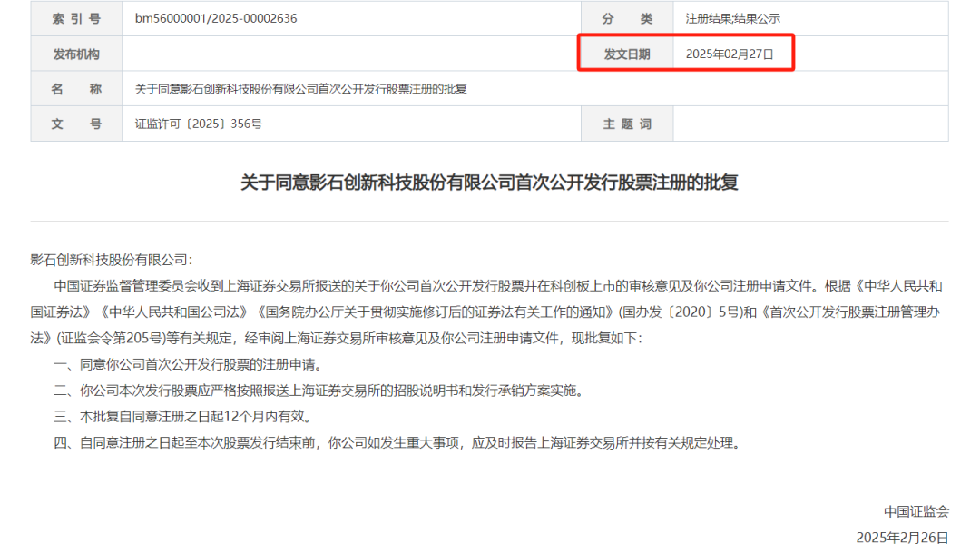Click the 索引号 label cell
The image size is (980, 554).
coord(76,19)
